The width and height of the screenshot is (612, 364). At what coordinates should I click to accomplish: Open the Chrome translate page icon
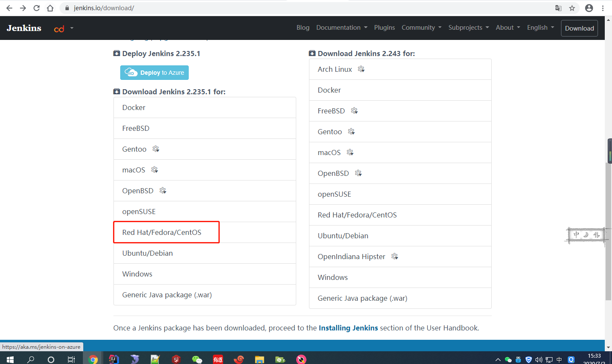558,8
